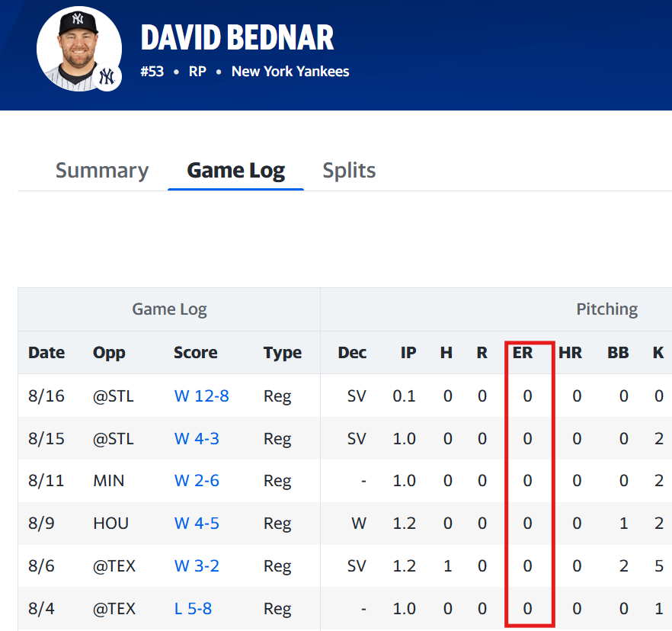
Task: Click the David Bednar name heading
Action: (x=237, y=37)
